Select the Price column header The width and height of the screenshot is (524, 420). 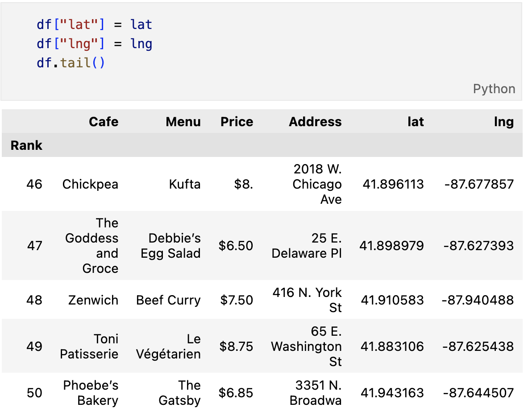[237, 122]
